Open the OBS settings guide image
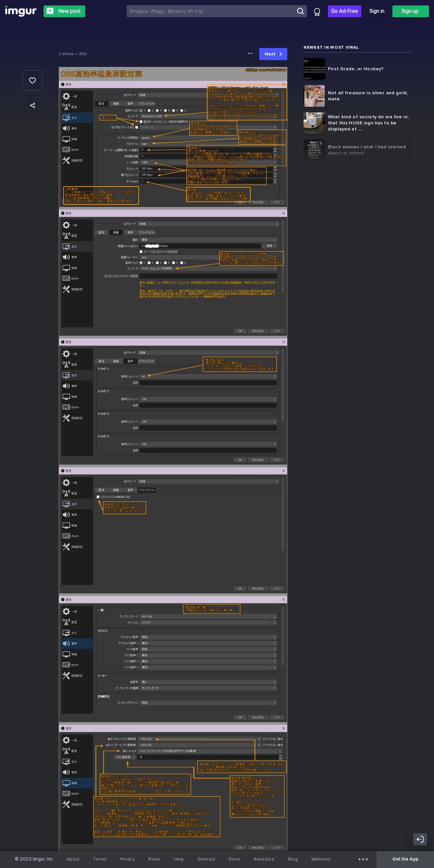The width and height of the screenshot is (434, 868). [x=173, y=459]
